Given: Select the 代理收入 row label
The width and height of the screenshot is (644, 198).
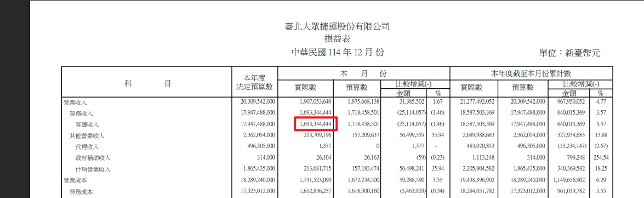Looking at the screenshot, I should [x=88, y=146].
